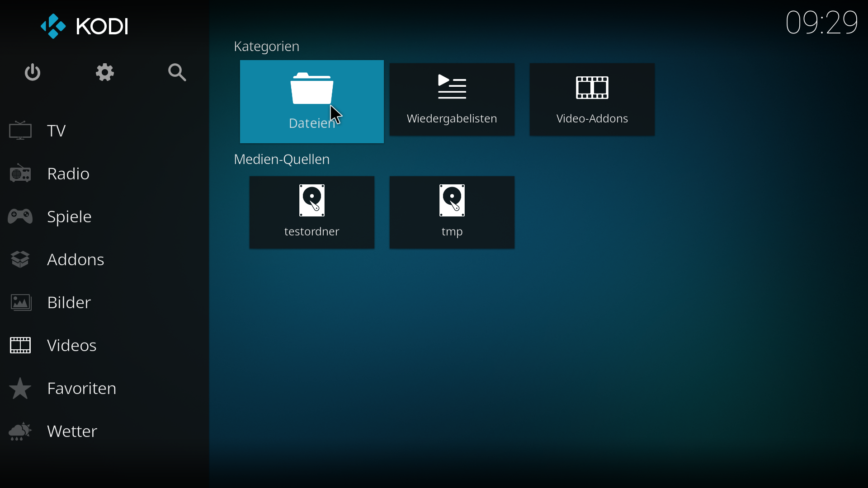Open the Wiedergabelisten label

[x=452, y=119]
